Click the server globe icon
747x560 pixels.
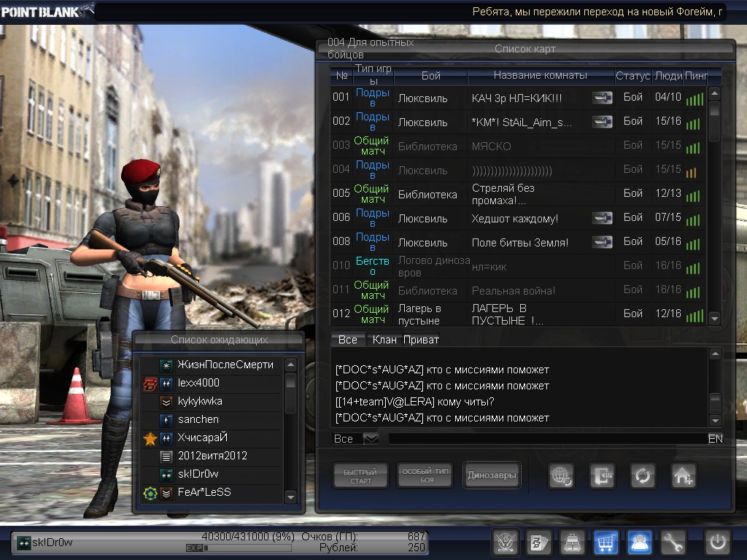point(561,475)
